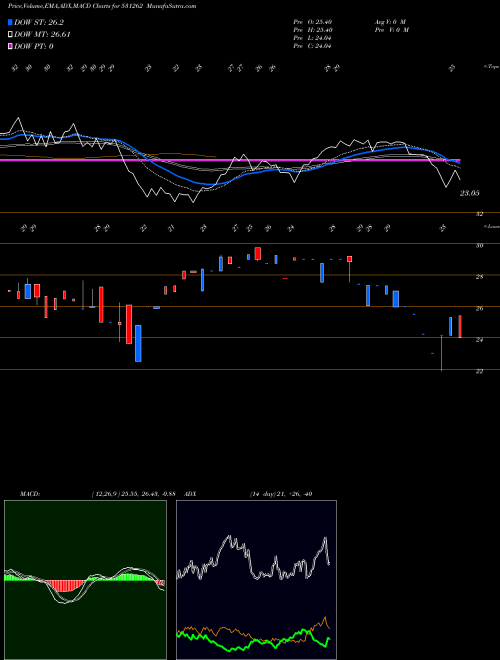Click the 'Pre H: 23.40' value
Screen dimensions: 500x660
click(x=313, y=30)
